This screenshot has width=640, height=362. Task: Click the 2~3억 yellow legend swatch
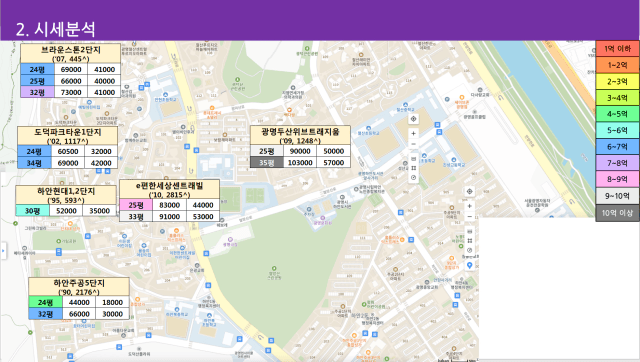pyautogui.click(x=617, y=81)
